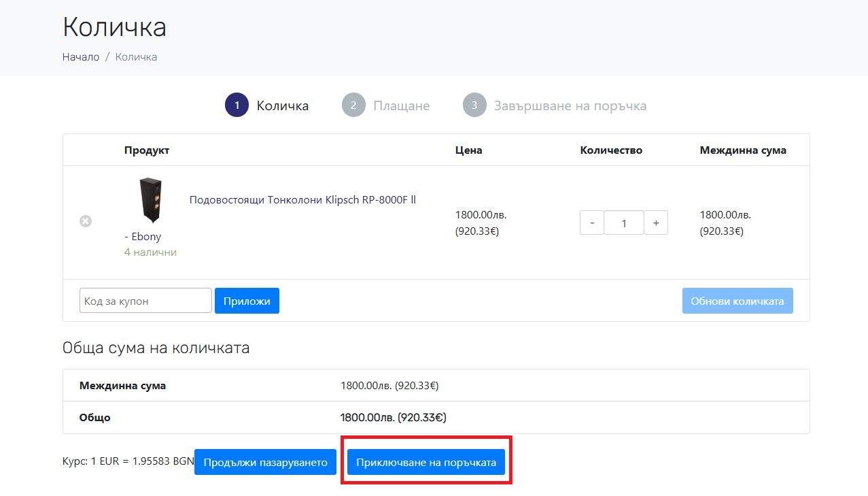
Task: Open the Klipsch speaker product thumbnail
Action: click(x=150, y=199)
